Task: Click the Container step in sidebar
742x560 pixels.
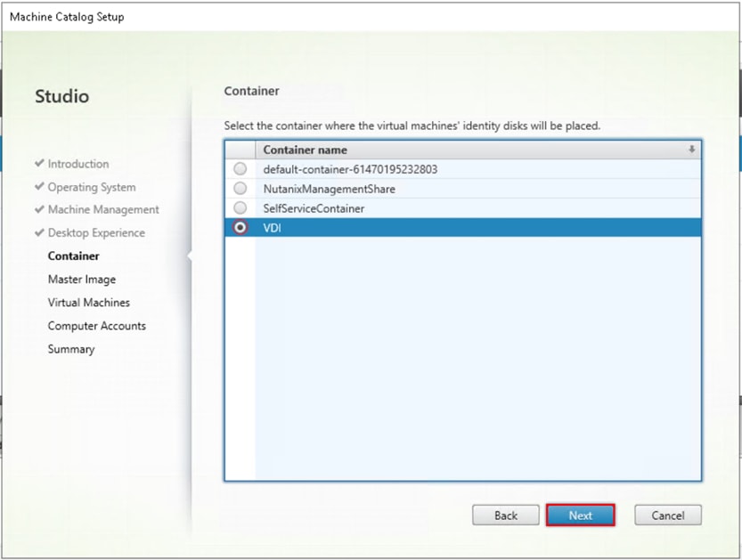Action: click(x=73, y=256)
